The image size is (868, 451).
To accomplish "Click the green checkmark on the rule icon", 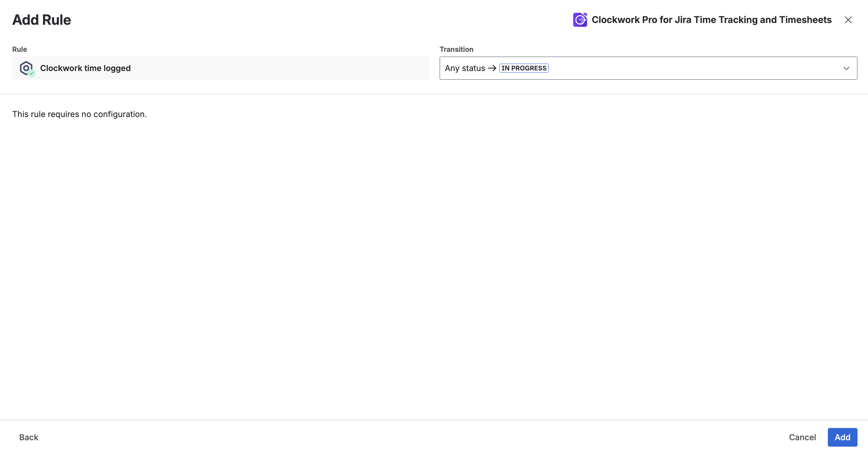I will pos(31,73).
